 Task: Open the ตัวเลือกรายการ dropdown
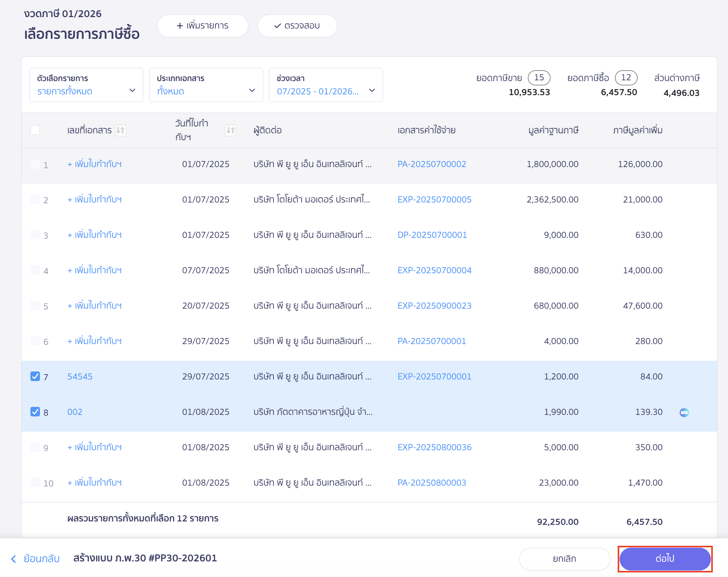86,85
